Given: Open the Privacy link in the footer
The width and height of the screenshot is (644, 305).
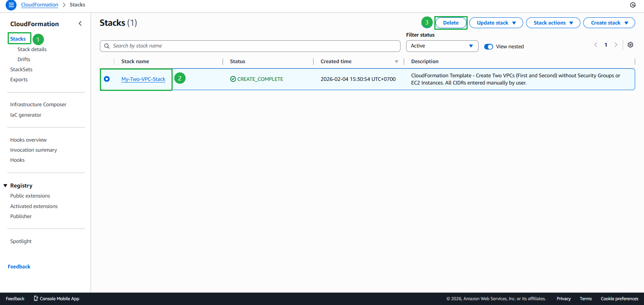Looking at the screenshot, I should pos(563,299).
